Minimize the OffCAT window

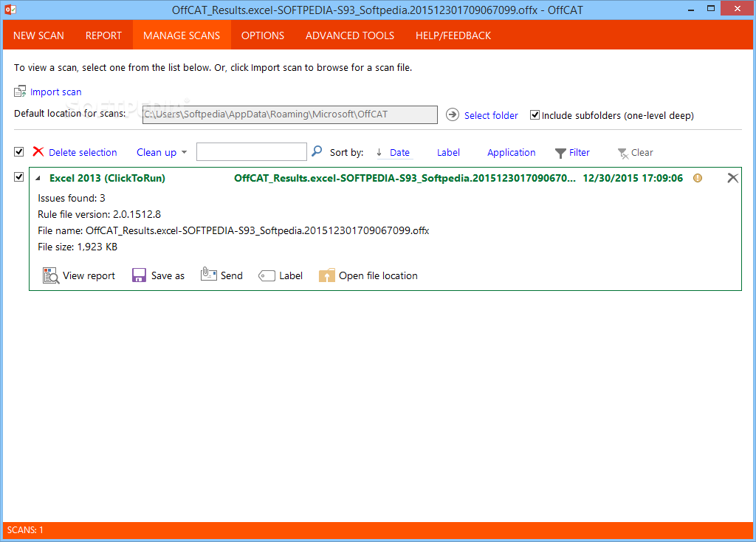[x=691, y=9]
